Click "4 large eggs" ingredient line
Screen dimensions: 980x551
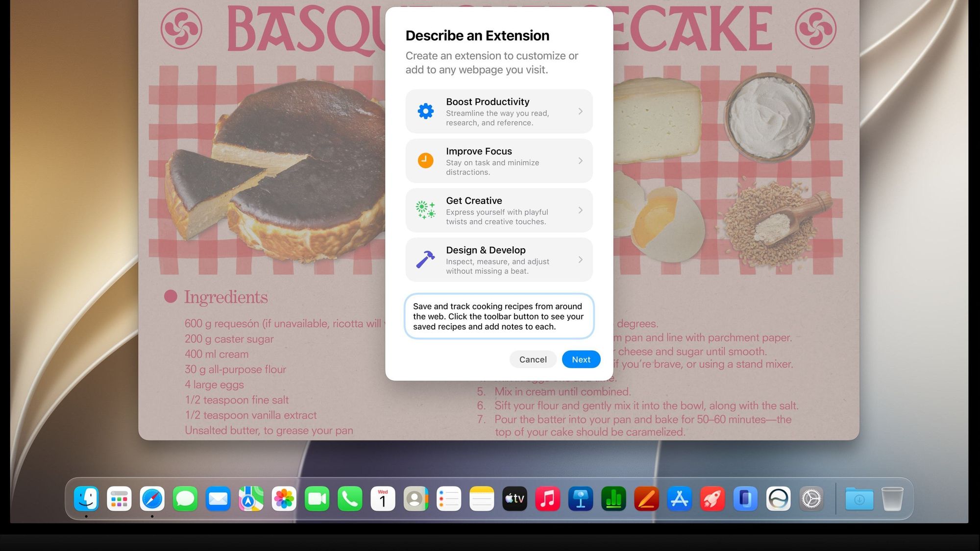(214, 384)
